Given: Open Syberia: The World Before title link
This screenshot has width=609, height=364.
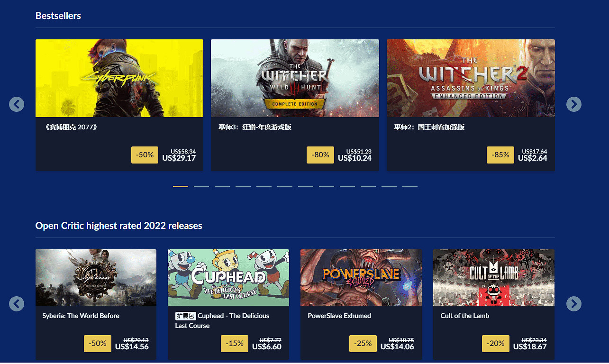Looking at the screenshot, I should tap(81, 316).
